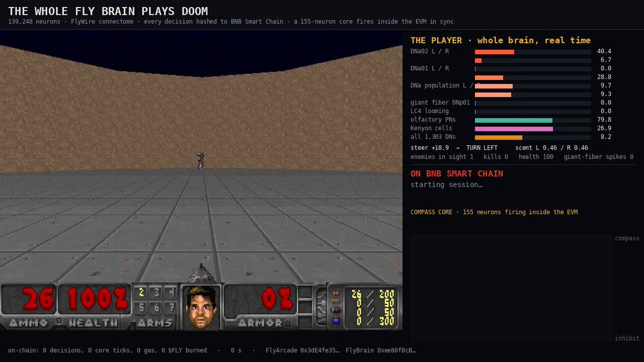Click the DNa02 L / R row label
This screenshot has height=362, width=644.
[430, 51]
